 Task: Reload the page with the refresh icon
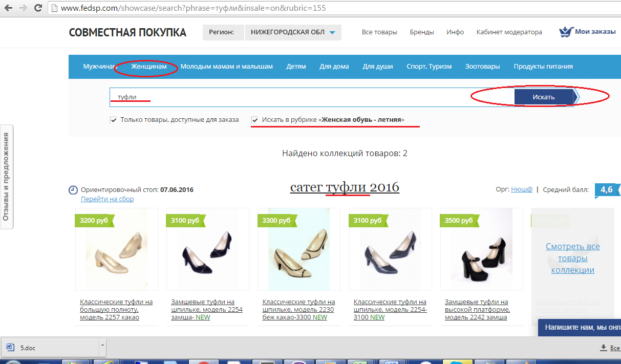click(x=38, y=8)
